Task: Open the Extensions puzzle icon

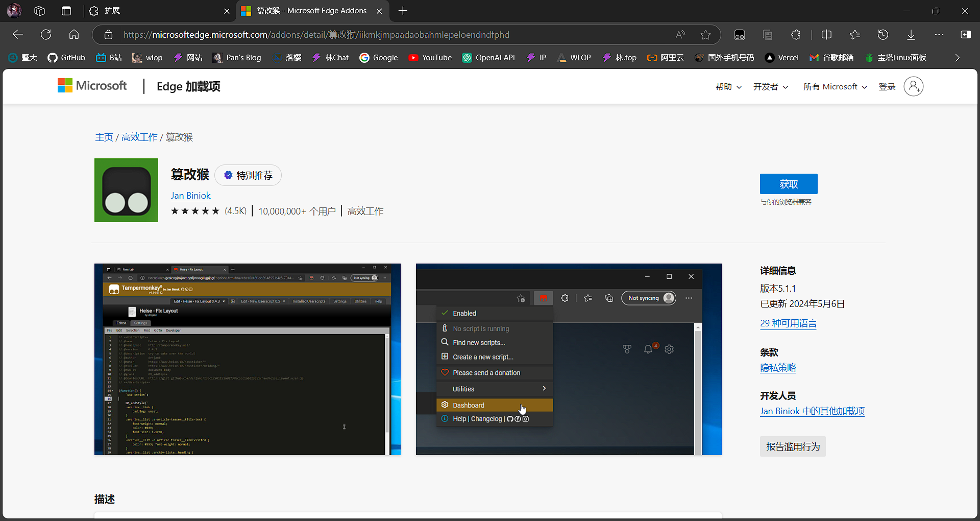Action: [x=796, y=35]
